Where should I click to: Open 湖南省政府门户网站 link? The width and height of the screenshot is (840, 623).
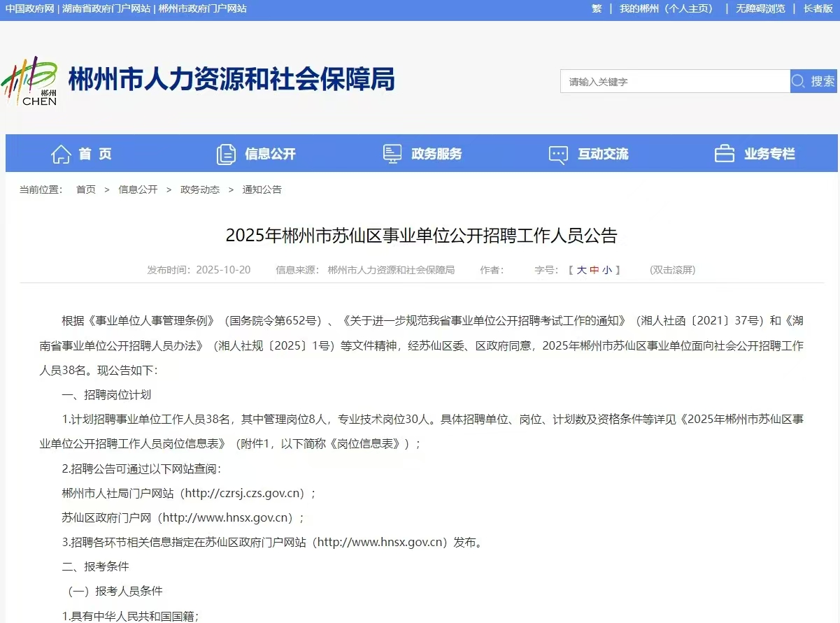[107, 9]
